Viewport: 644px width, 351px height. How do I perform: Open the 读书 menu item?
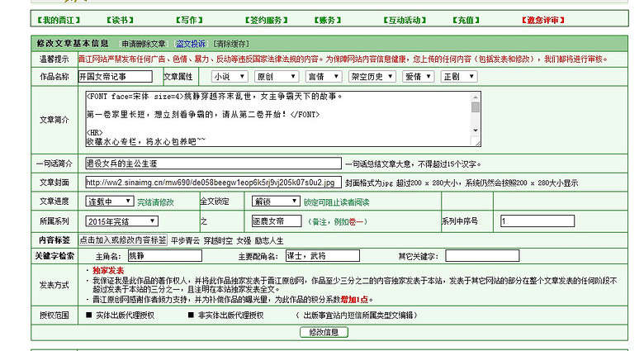pos(120,20)
